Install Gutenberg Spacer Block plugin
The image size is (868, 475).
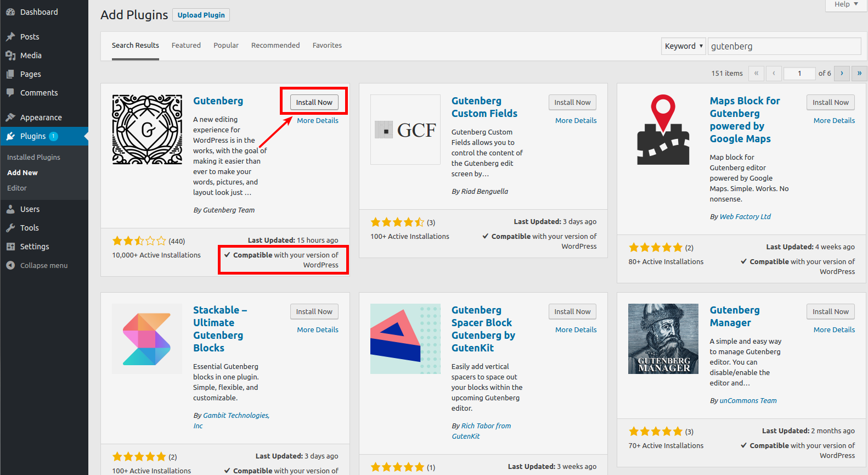point(572,311)
